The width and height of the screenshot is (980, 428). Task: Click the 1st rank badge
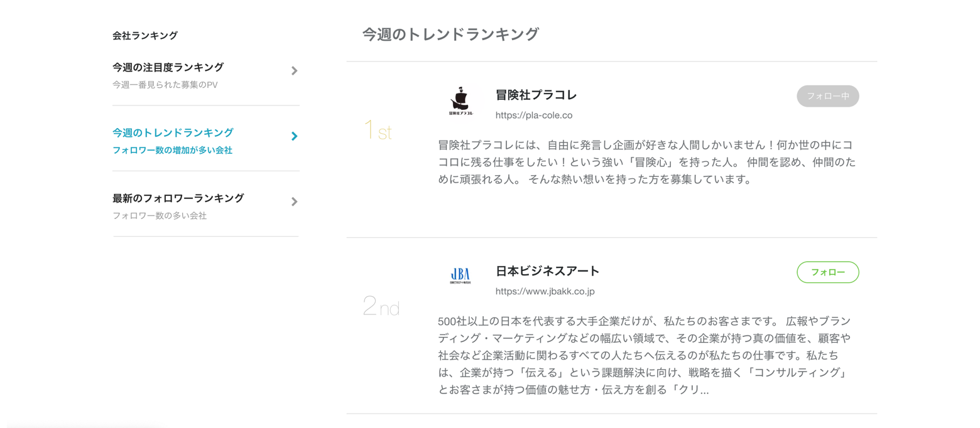tap(378, 131)
